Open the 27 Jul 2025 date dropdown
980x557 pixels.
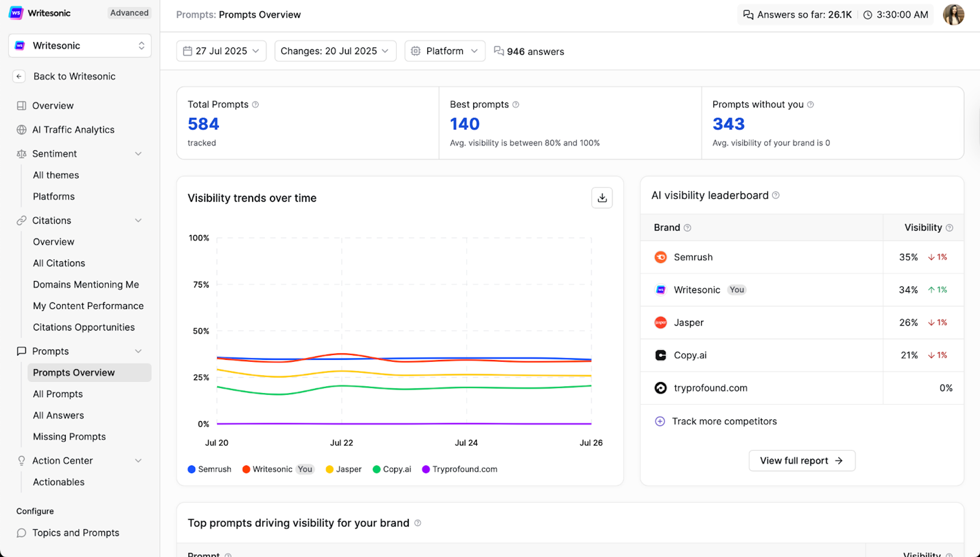[221, 51]
